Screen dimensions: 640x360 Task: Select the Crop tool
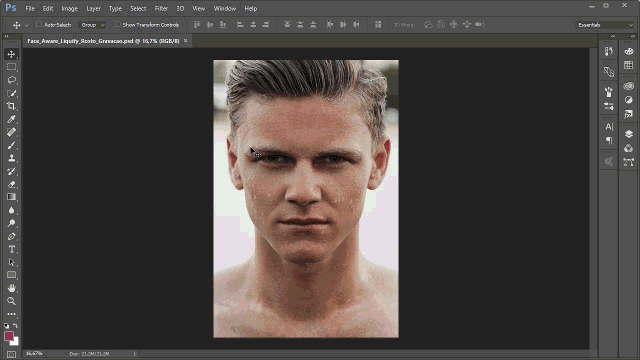(x=11, y=106)
